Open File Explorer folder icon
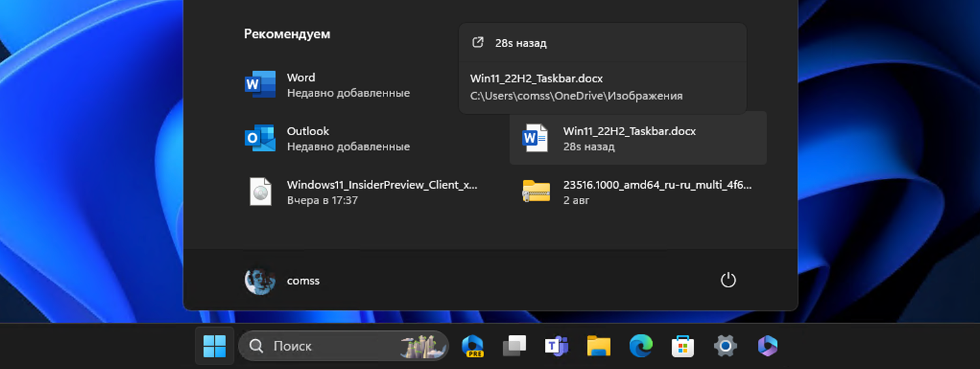980x369 pixels. pyautogui.click(x=598, y=346)
